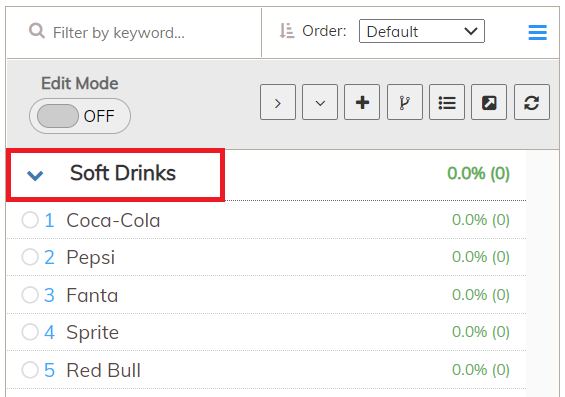Click the refresh arrows icon button

[x=532, y=102]
